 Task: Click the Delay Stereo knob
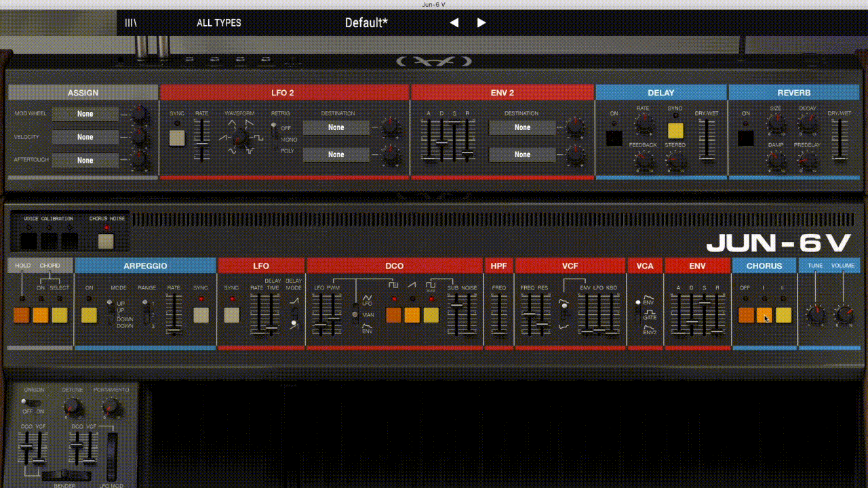click(675, 160)
